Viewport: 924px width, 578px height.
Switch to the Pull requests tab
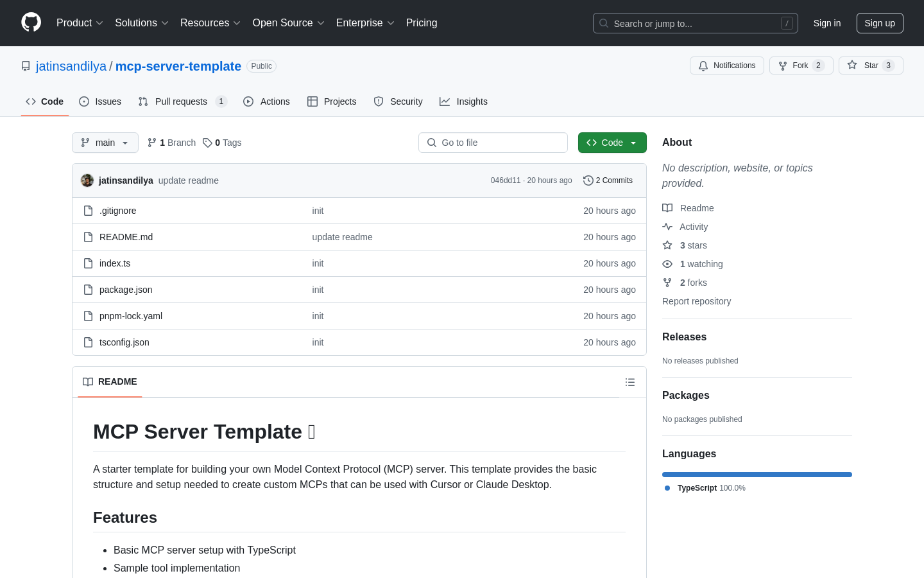182,101
